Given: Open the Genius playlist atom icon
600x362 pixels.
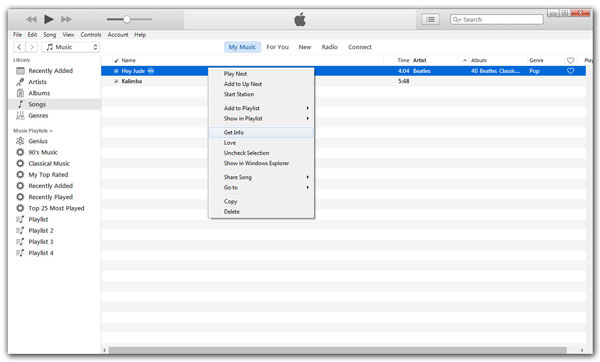Looking at the screenshot, I should (x=20, y=141).
